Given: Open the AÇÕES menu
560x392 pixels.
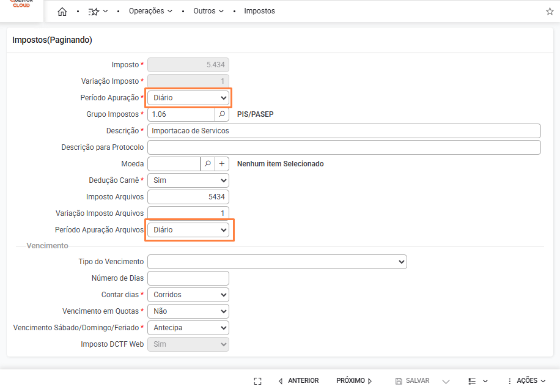Looking at the screenshot, I should tap(526, 381).
